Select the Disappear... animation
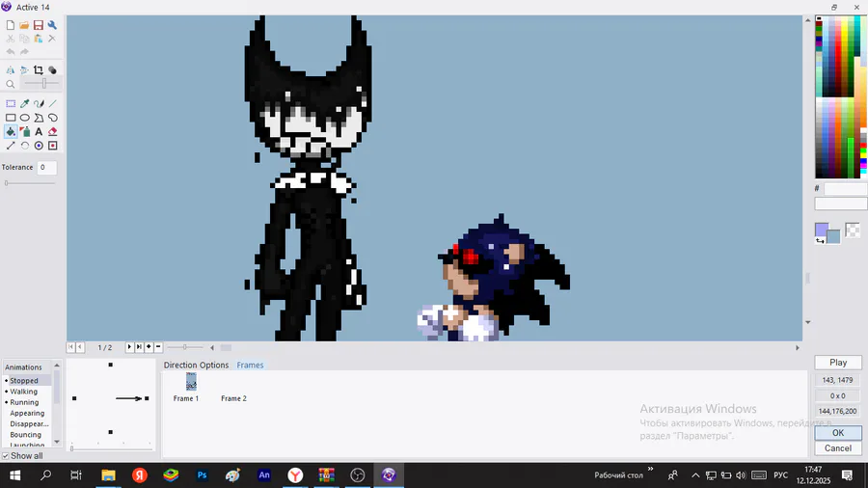 [x=29, y=423]
